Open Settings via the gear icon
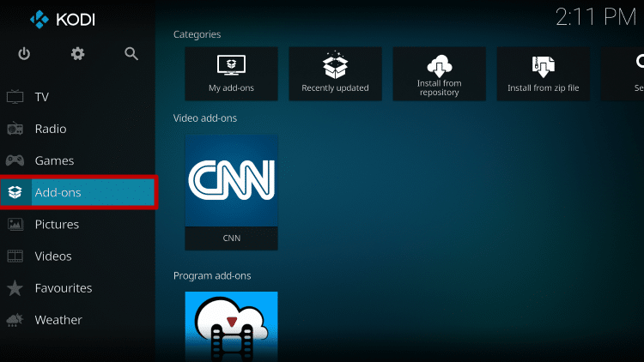Screen dimensions: 644x362 77,54
